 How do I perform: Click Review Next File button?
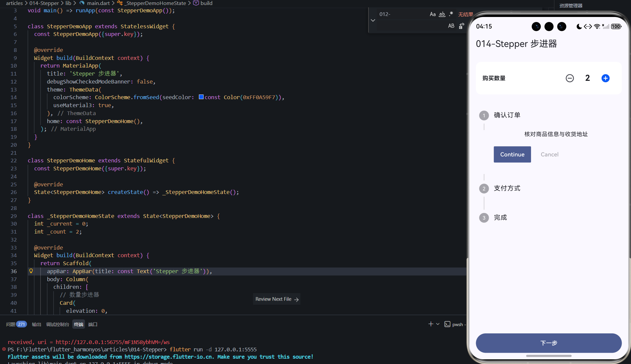(277, 299)
